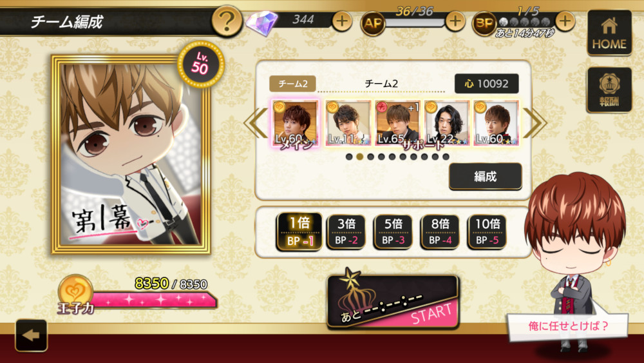644x363 pixels.
Task: Open the 編成 team edit button
Action: click(x=486, y=177)
